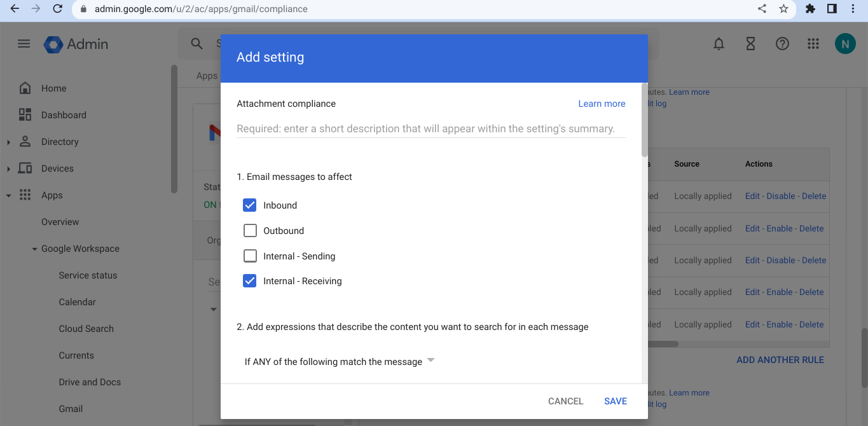Click the sidebar vertical scrollbar

174,128
